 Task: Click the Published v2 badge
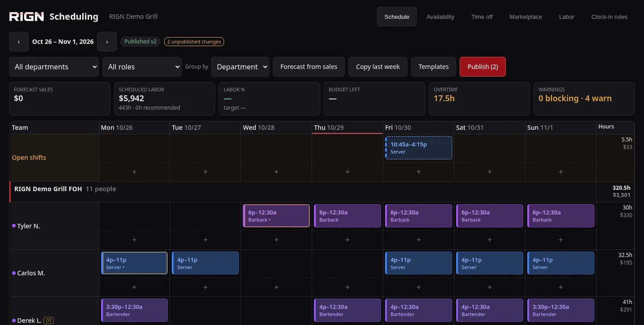pos(140,42)
